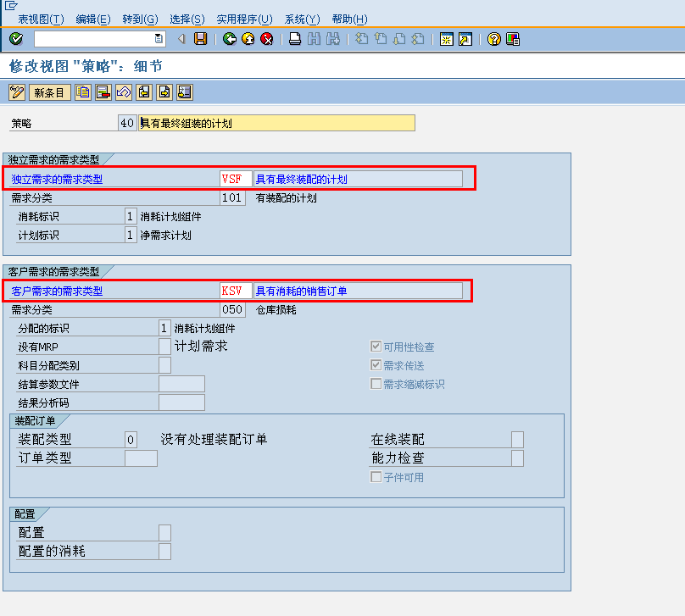Screen dimensions: 685x616
Task: Click the 结果分析码 input field
Action: [181, 402]
